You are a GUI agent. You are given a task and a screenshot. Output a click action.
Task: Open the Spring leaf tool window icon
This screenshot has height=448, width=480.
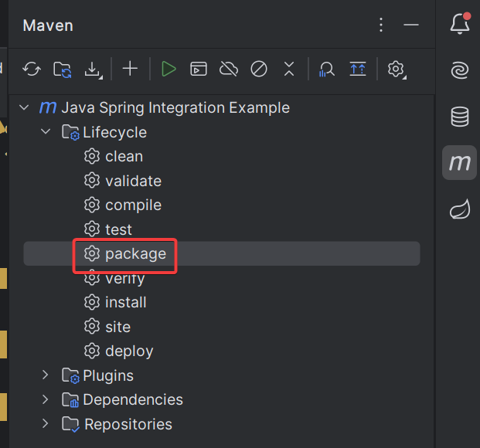(459, 209)
